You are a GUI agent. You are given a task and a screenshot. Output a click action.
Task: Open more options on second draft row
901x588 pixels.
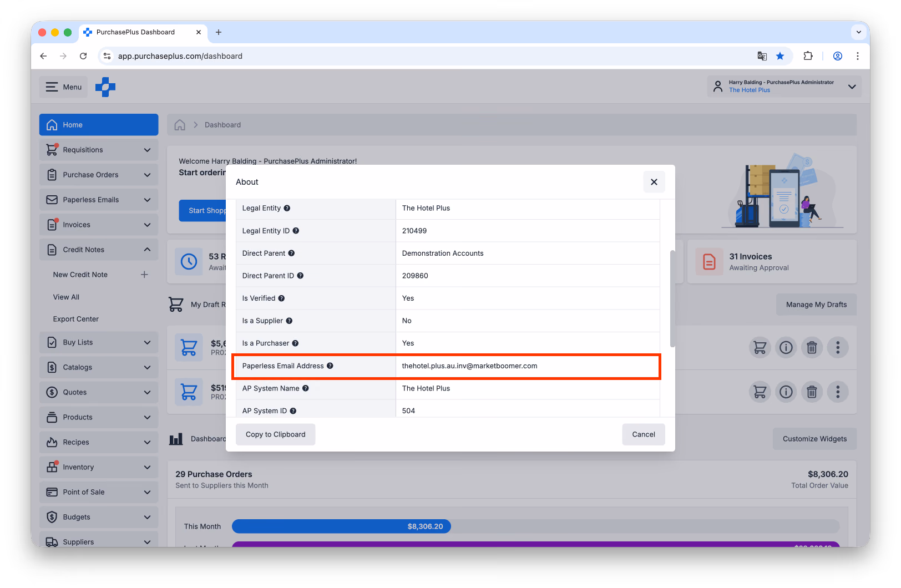point(838,392)
